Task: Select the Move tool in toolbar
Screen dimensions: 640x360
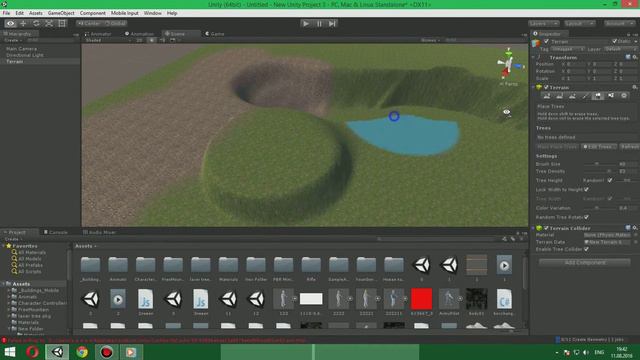Action: click(23, 24)
